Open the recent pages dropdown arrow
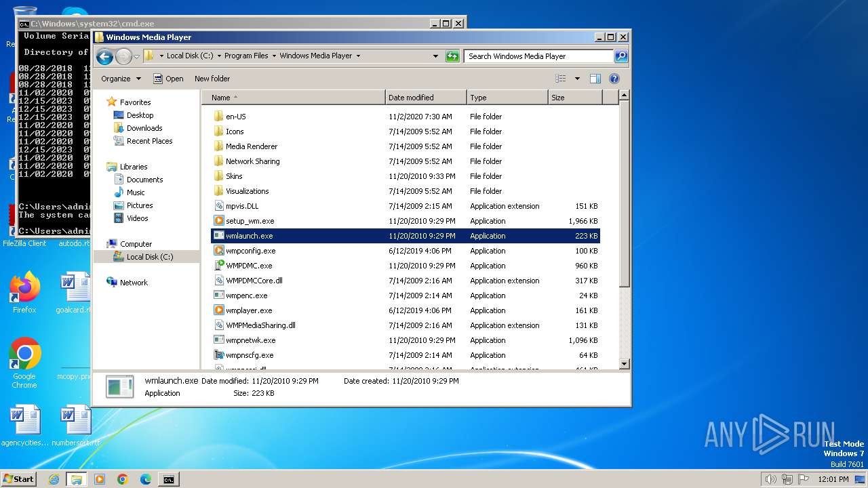The image size is (868, 488). tap(136, 56)
